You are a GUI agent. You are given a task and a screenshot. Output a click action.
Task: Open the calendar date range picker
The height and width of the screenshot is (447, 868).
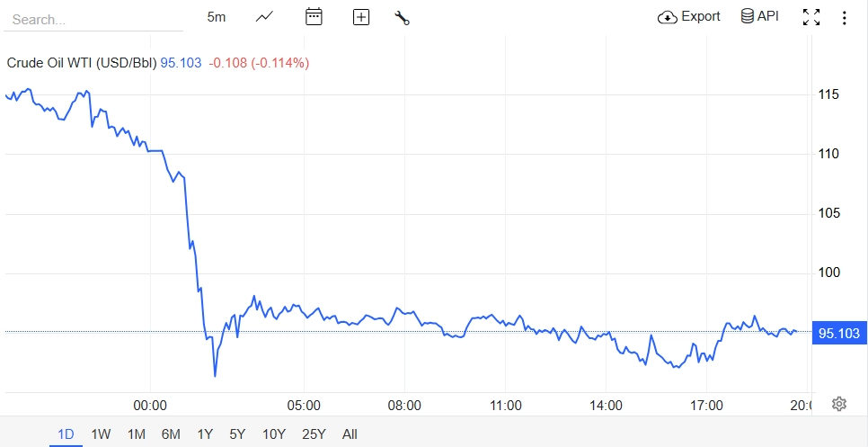314,17
